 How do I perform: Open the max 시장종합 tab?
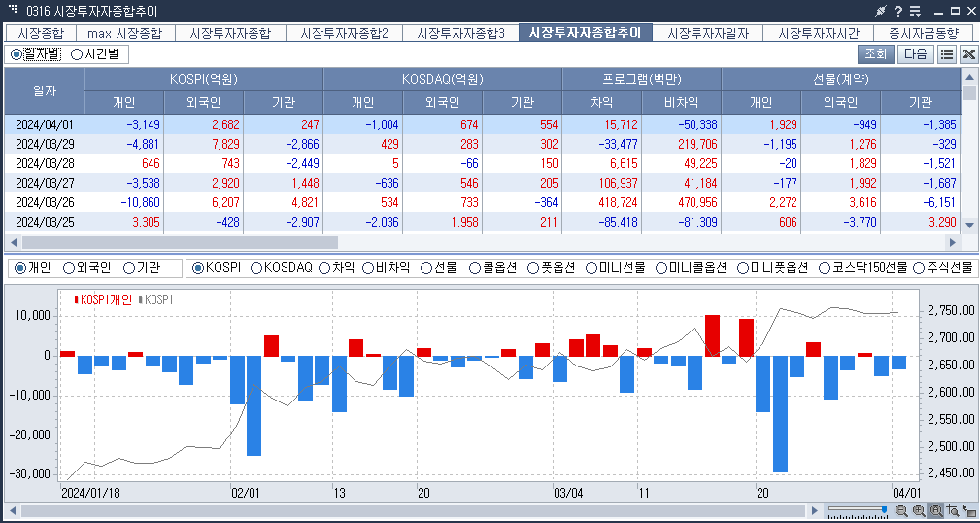125,33
